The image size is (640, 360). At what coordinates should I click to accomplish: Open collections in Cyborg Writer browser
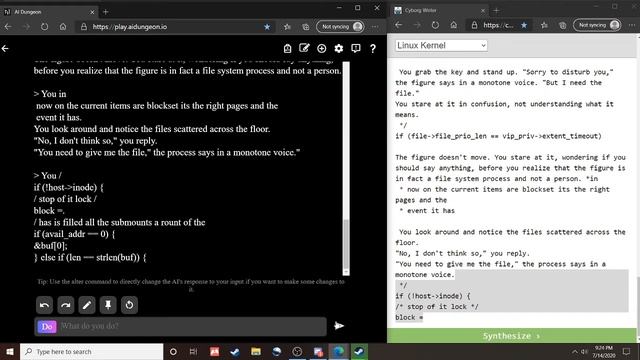pyautogui.click(x=563, y=25)
